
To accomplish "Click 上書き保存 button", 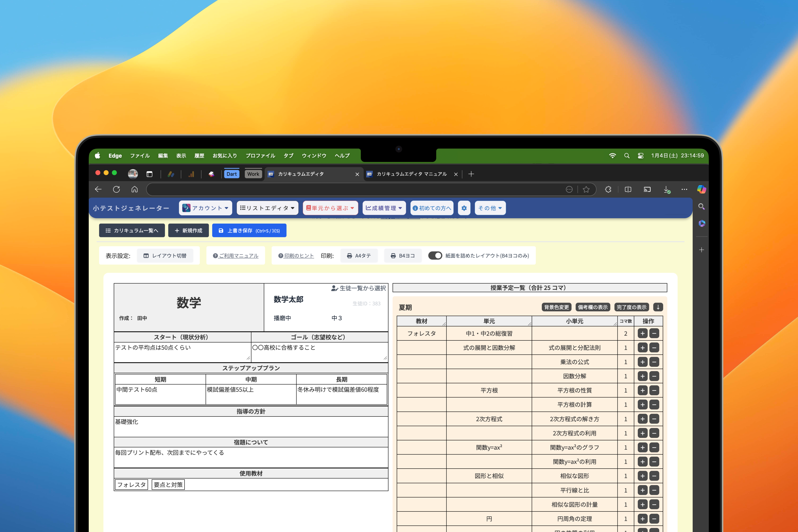I will tap(249, 231).
